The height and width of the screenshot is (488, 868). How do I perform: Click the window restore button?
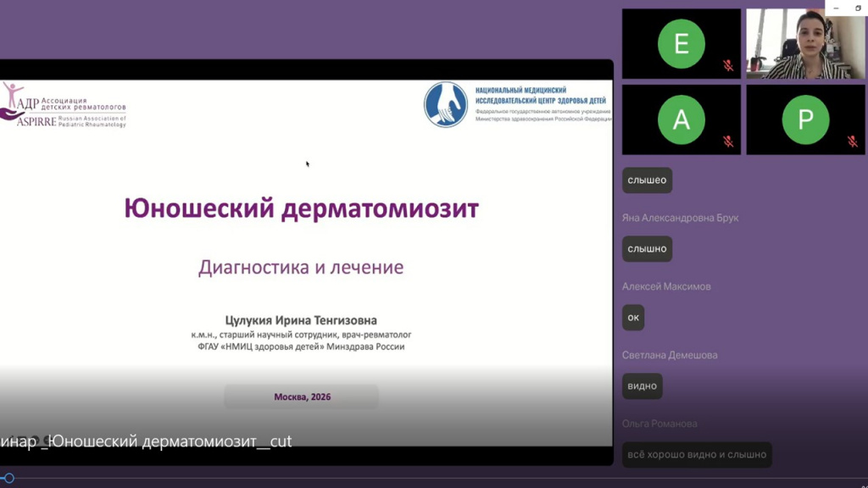(x=858, y=8)
